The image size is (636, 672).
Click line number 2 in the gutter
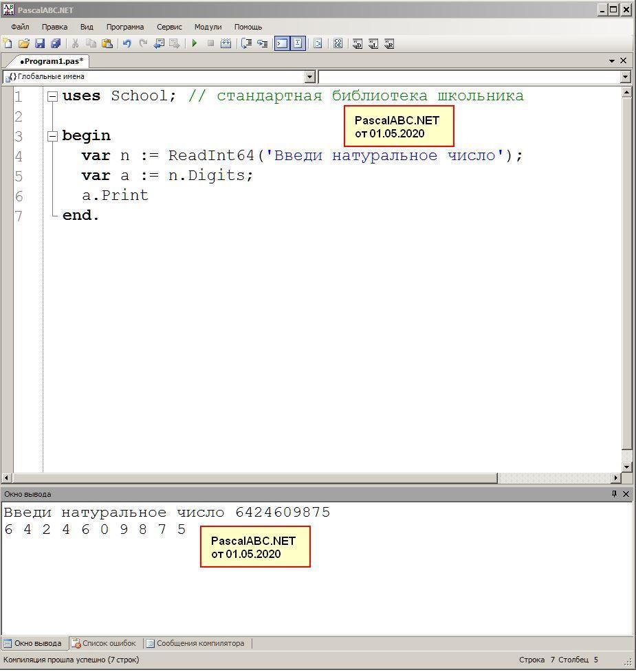(x=18, y=116)
